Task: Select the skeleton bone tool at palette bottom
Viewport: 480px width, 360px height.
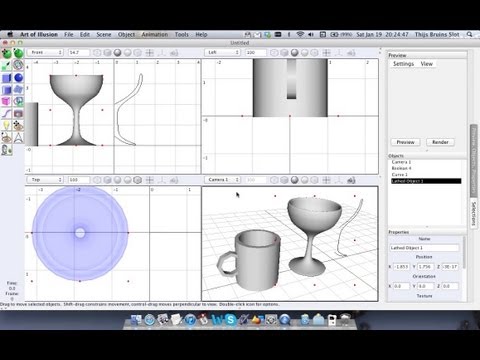Action: pos(6,150)
